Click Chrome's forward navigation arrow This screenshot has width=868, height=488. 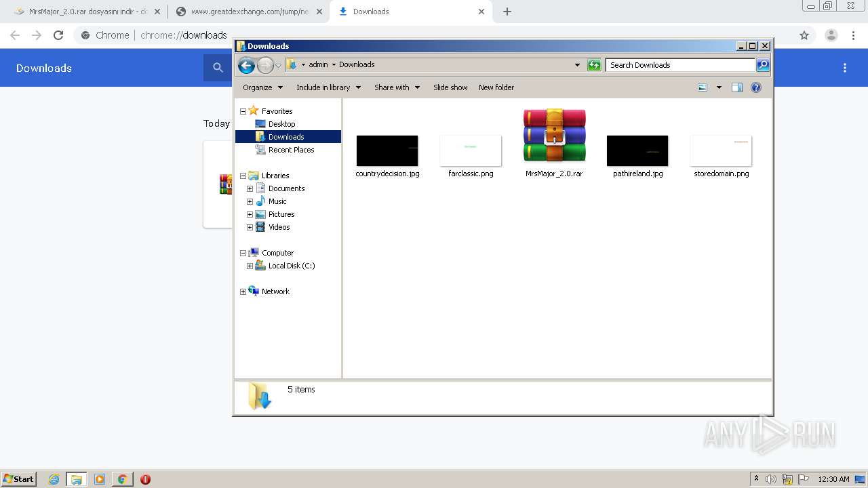[37, 35]
